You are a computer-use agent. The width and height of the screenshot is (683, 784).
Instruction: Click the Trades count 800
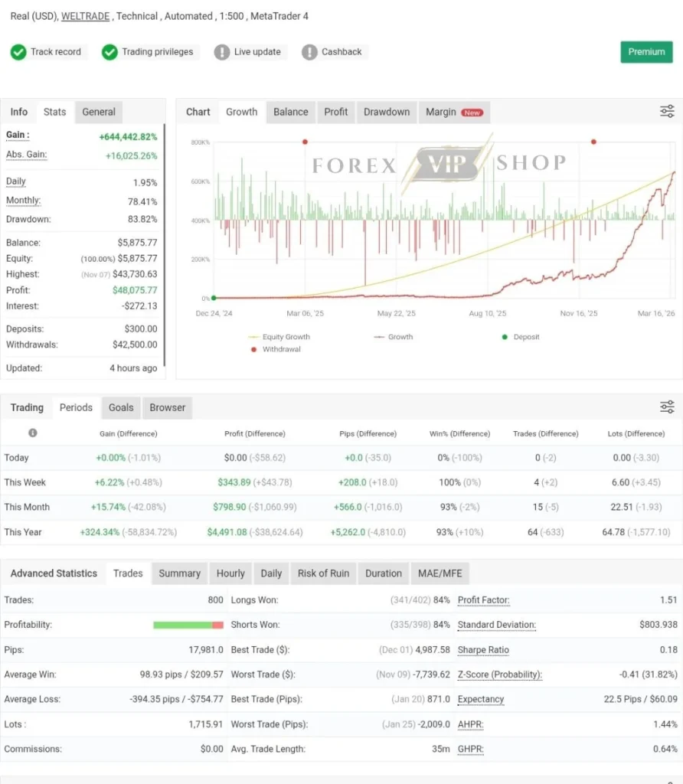tap(215, 600)
